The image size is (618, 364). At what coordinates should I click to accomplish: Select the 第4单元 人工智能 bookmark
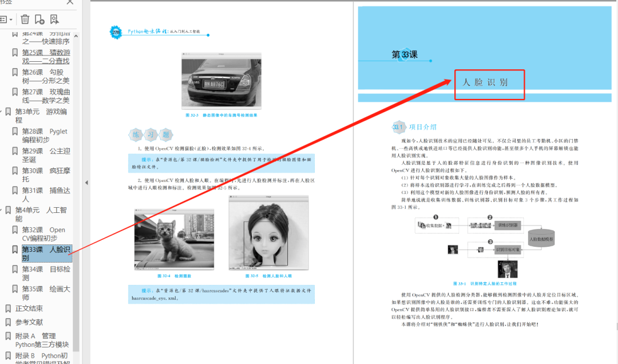41,215
